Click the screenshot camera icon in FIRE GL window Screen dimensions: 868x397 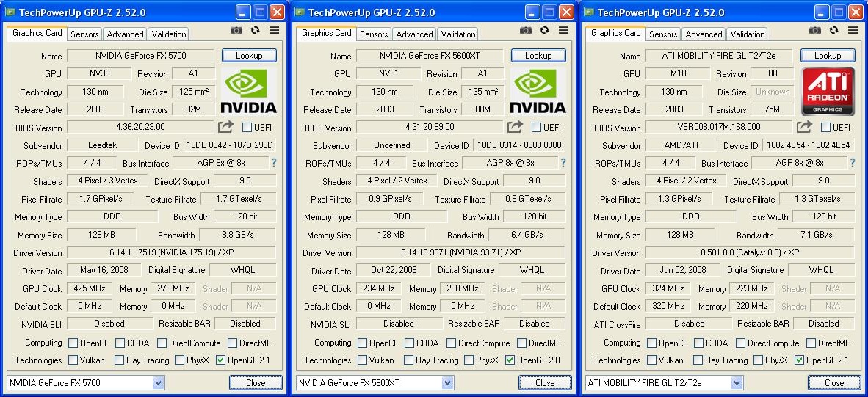(x=815, y=30)
